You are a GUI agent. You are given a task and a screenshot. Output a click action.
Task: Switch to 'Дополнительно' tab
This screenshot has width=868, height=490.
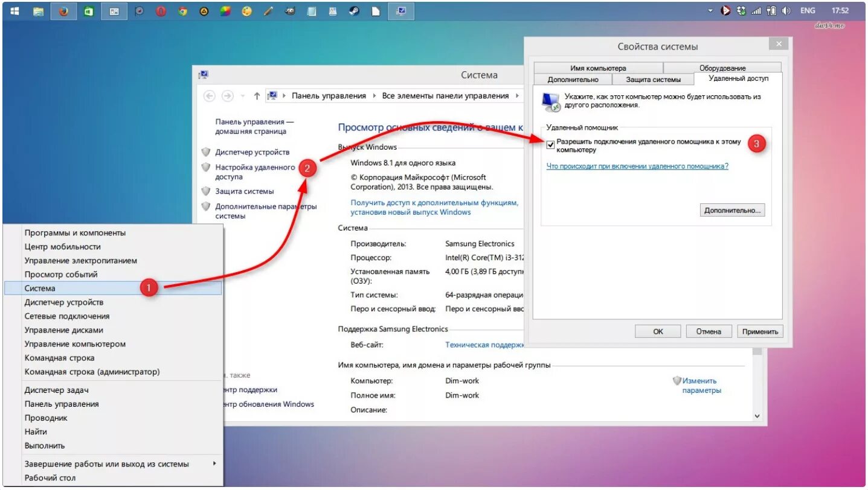[x=573, y=79]
